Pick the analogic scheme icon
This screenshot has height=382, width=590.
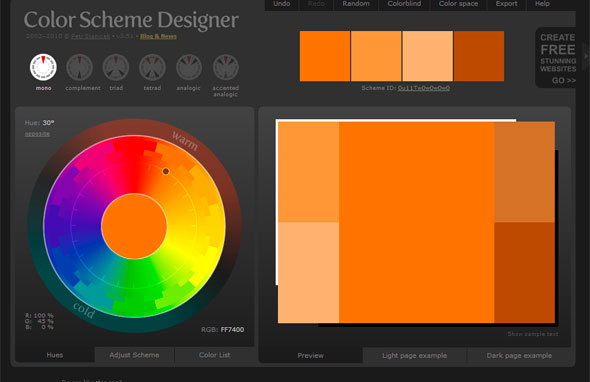tap(189, 67)
